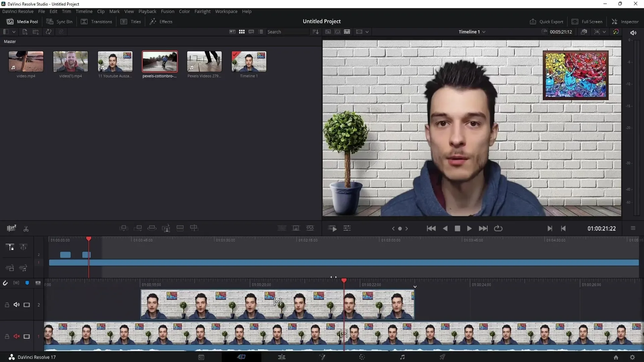The image size is (644, 362).
Task: Open the Import Media icon
Action: (x=25, y=32)
